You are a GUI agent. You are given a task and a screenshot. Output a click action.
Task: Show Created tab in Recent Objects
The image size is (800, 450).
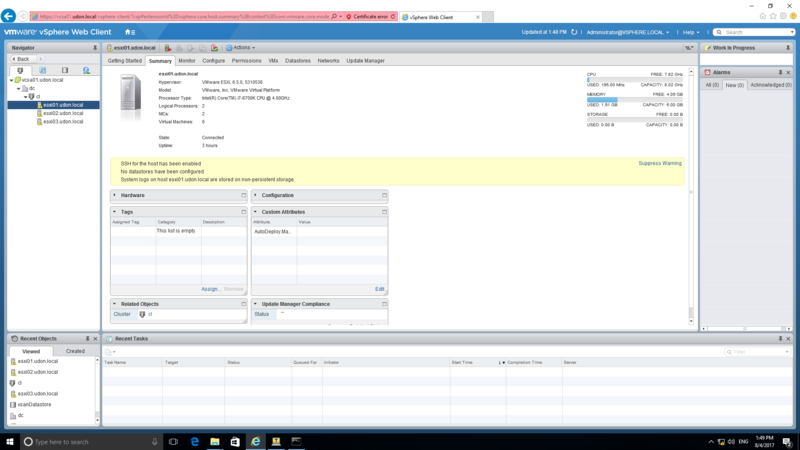tap(75, 352)
